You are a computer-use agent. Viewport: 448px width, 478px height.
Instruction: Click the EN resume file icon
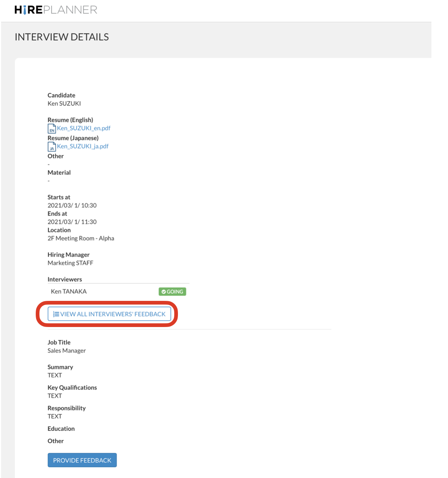pos(52,129)
